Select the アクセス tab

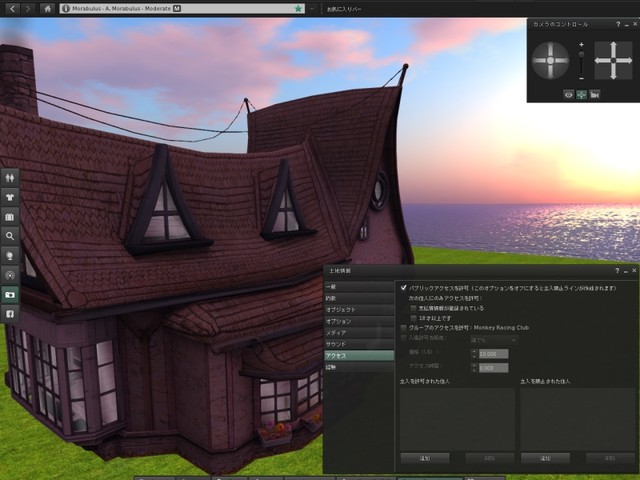click(x=359, y=356)
